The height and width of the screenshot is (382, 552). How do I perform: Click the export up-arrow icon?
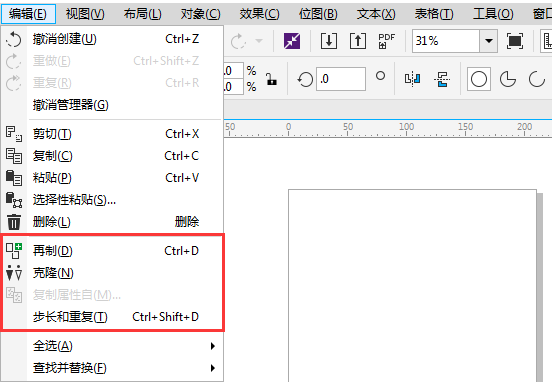[x=358, y=41]
